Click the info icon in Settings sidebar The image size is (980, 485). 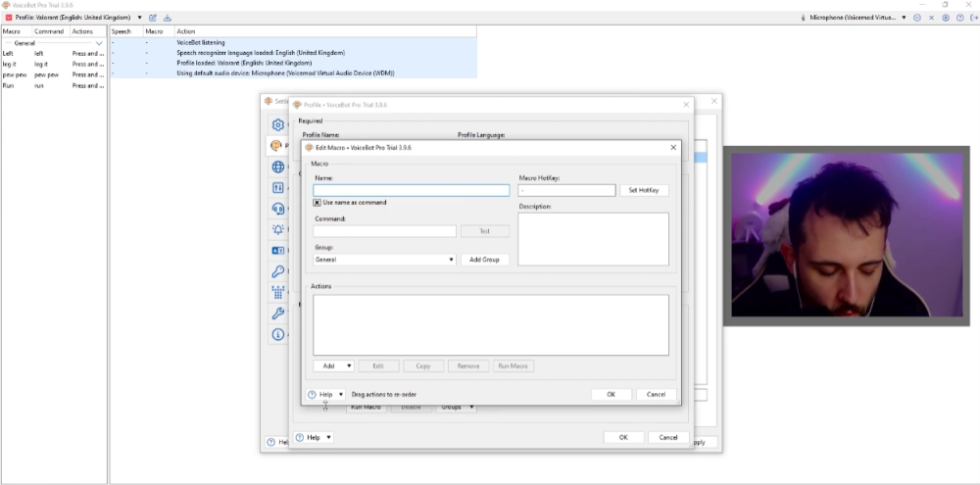point(278,335)
